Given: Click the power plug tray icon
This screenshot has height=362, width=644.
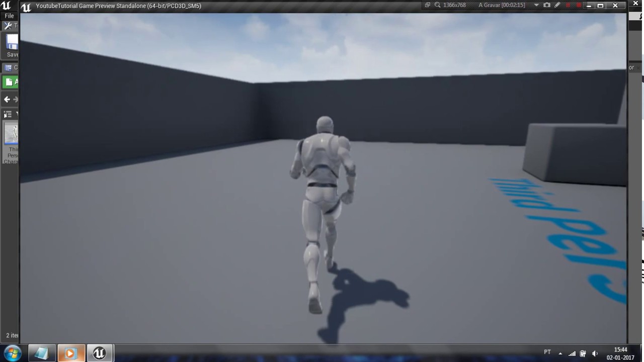Looking at the screenshot, I should coord(583,353).
